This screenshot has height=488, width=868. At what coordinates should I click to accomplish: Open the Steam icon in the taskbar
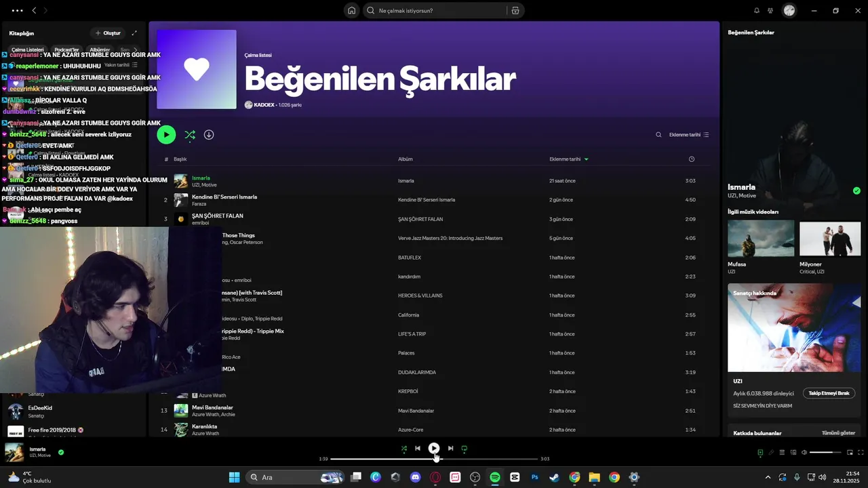click(554, 477)
